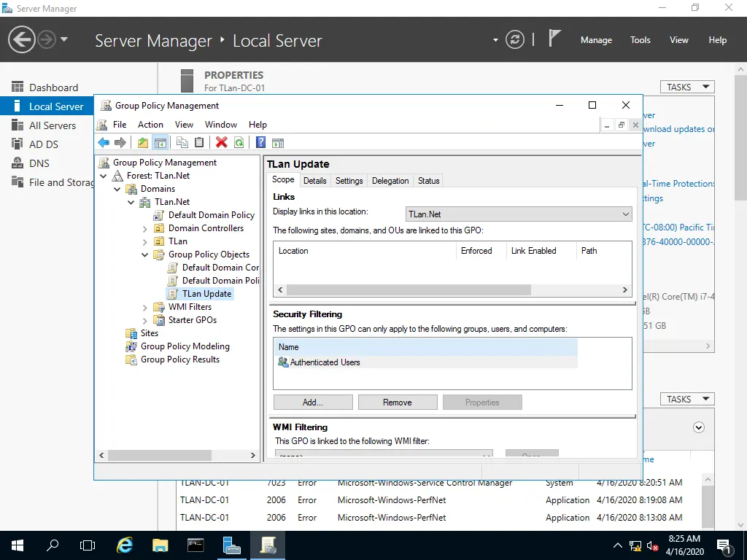Open the Server Manager Notifications flag
The width and height of the screenshot is (747, 560).
[554, 39]
